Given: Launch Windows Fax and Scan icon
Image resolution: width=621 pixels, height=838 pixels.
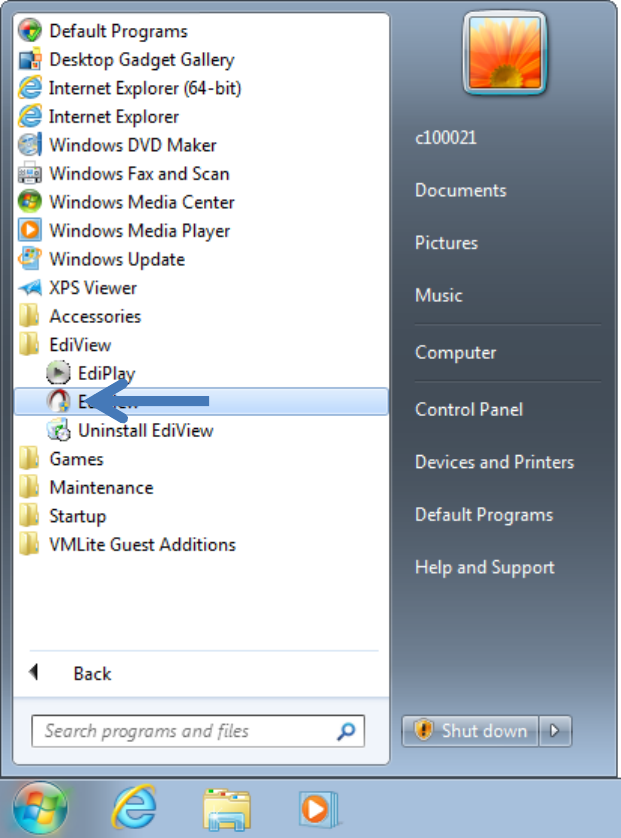Looking at the screenshot, I should pos(29,173).
